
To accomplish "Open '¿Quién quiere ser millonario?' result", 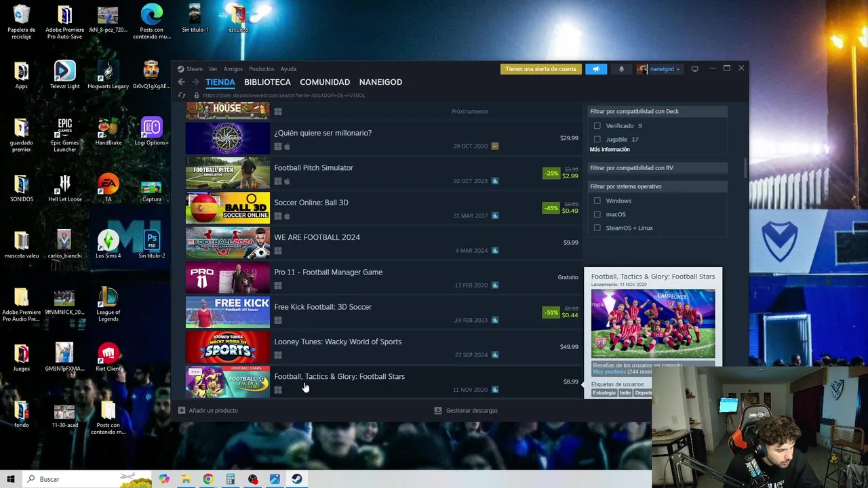I will [384, 138].
